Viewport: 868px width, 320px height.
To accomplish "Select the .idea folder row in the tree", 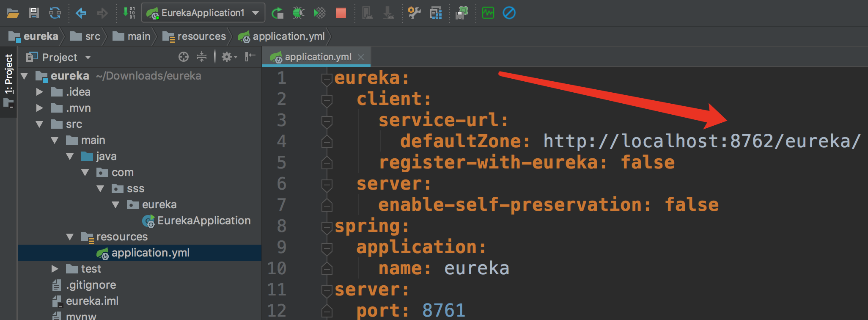I will coord(140,92).
